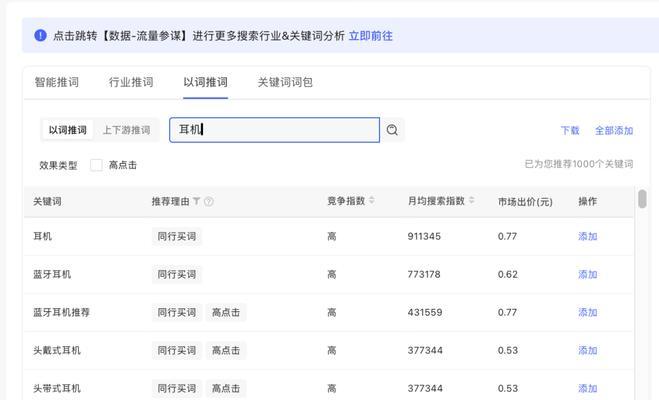
Task: Select 上下游推词 segmented option
Action: pyautogui.click(x=127, y=130)
